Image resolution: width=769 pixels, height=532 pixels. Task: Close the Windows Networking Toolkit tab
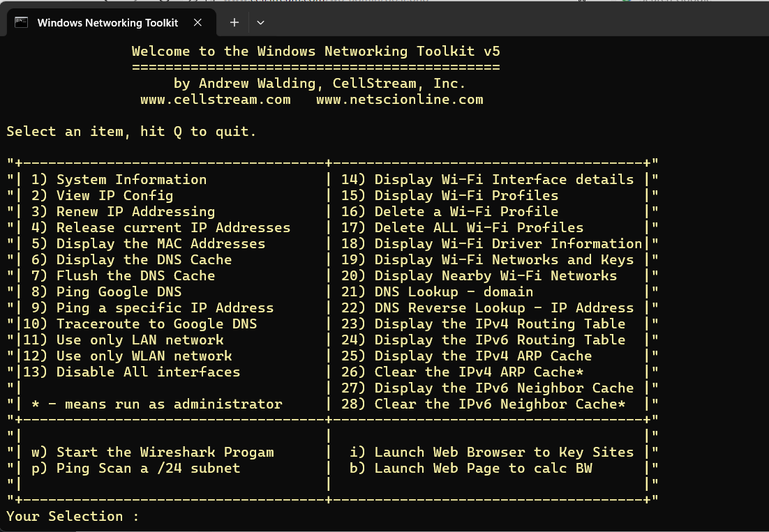[x=197, y=22]
